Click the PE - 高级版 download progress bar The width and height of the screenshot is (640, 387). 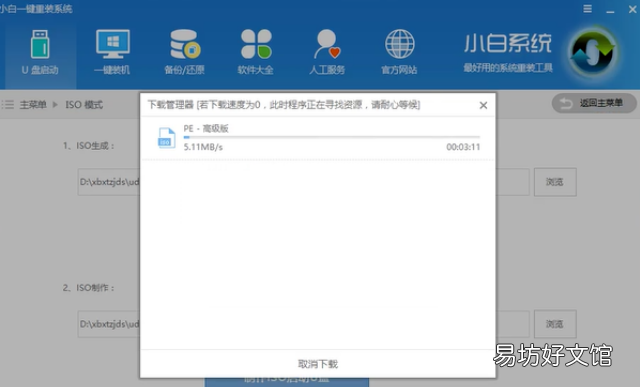tap(331, 137)
